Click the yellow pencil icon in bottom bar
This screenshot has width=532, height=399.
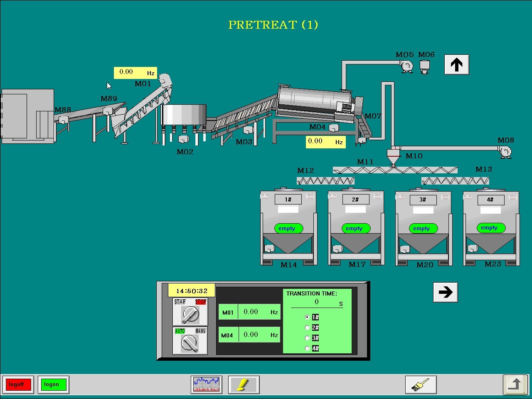click(x=244, y=384)
